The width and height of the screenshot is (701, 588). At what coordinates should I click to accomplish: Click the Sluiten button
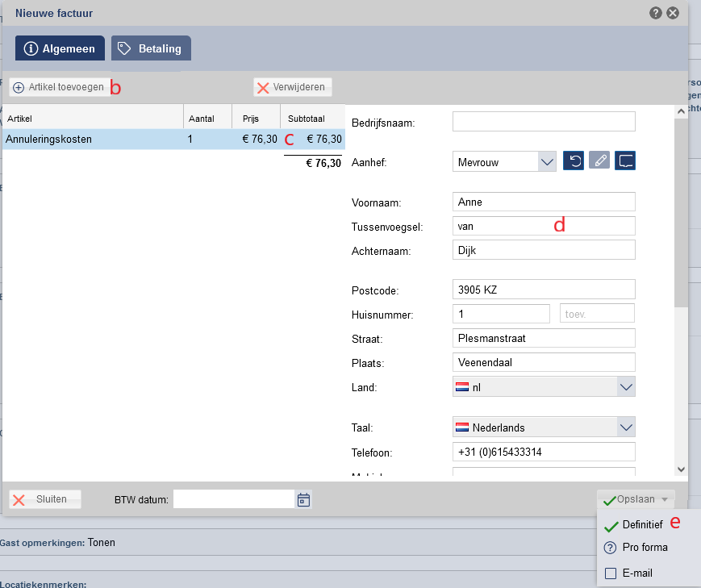click(45, 499)
